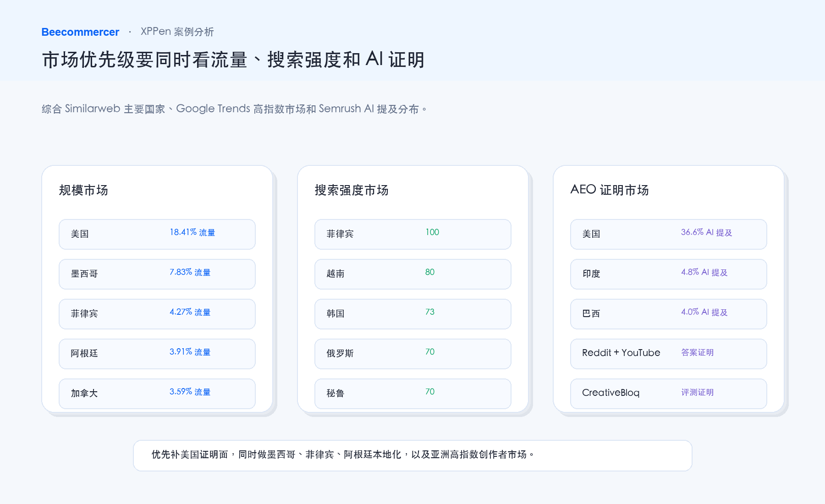825x504 pixels.
Task: Click the '7.83% 流量' value
Action: 190,272
